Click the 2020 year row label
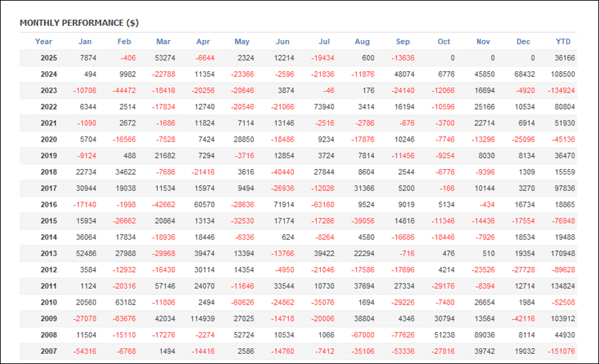The width and height of the screenshot is (599, 364). [x=49, y=139]
